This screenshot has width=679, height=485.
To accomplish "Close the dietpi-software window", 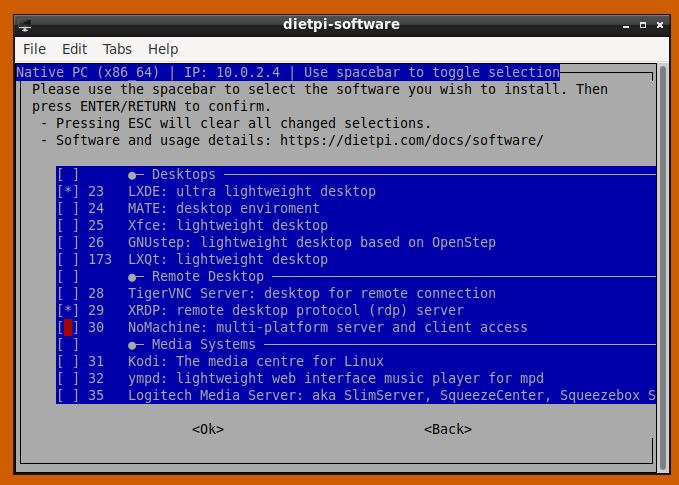I will coord(660,25).
